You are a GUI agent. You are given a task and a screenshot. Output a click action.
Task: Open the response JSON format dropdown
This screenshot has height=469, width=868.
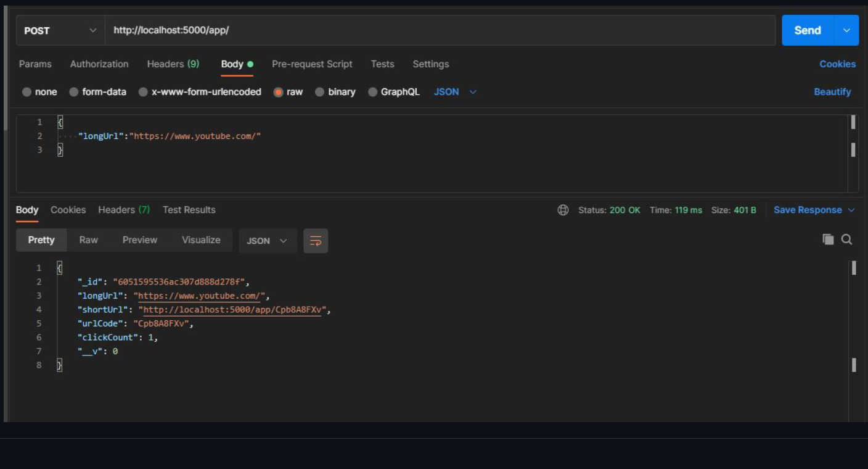tap(268, 241)
